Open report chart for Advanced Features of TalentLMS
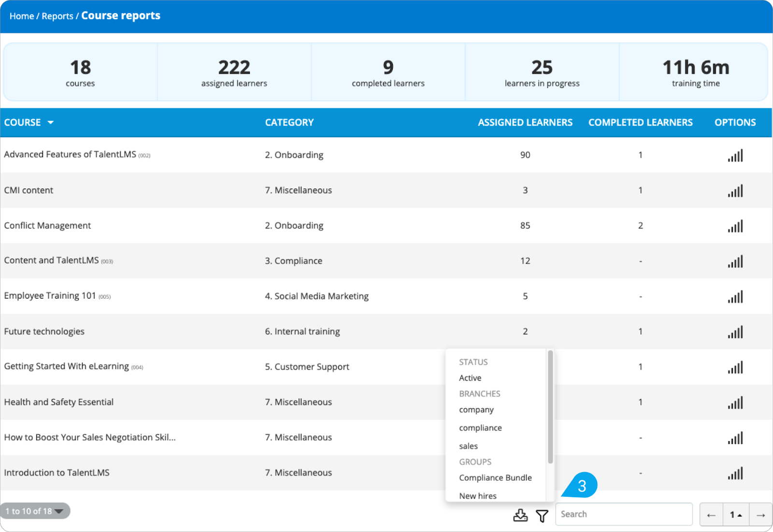Viewport: 773px width, 532px height. tap(735, 155)
